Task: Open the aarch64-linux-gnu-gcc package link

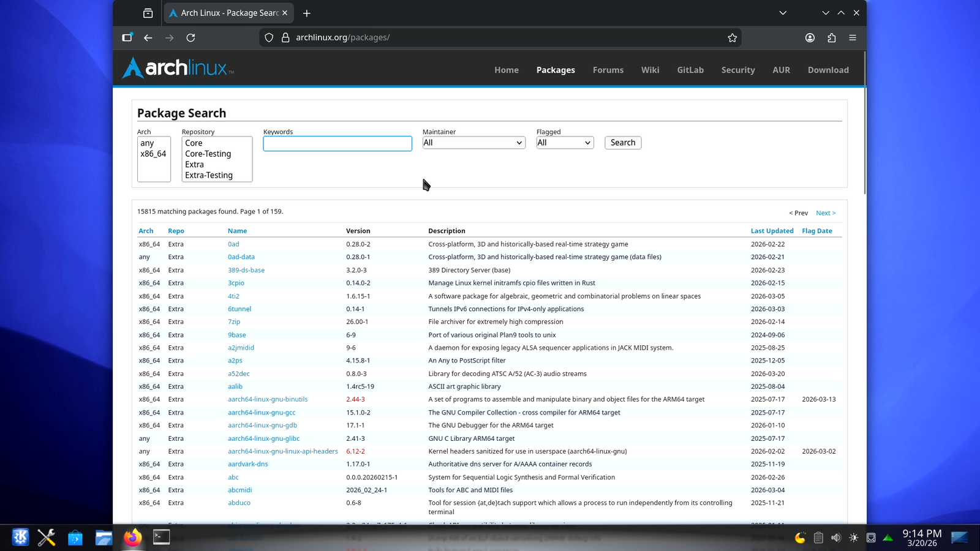Action: tap(262, 413)
